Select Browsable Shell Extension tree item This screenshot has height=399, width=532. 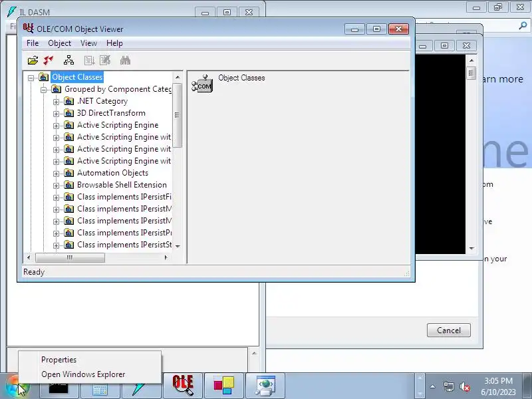coord(122,185)
